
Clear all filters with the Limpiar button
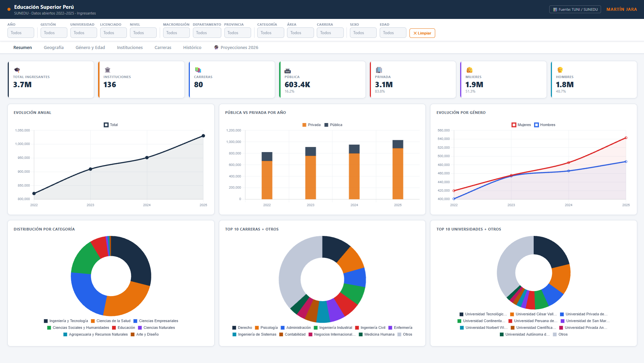[x=422, y=33]
